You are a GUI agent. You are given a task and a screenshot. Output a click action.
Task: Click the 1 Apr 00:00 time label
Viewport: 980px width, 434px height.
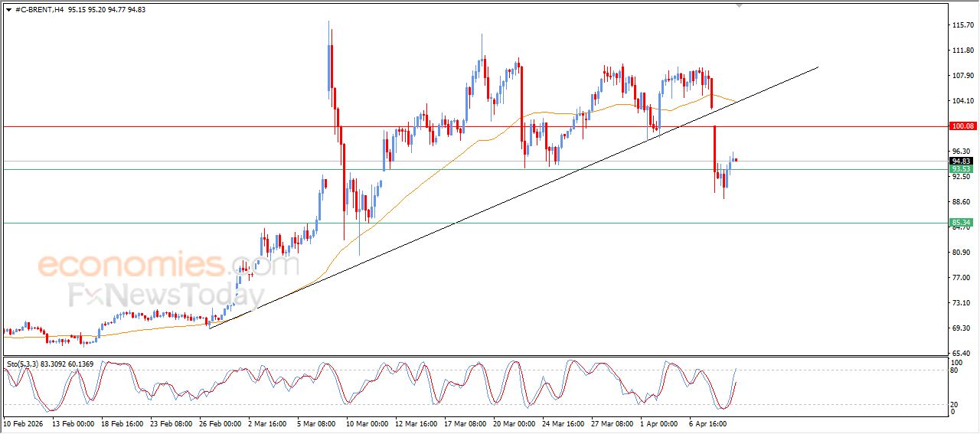[x=659, y=423]
